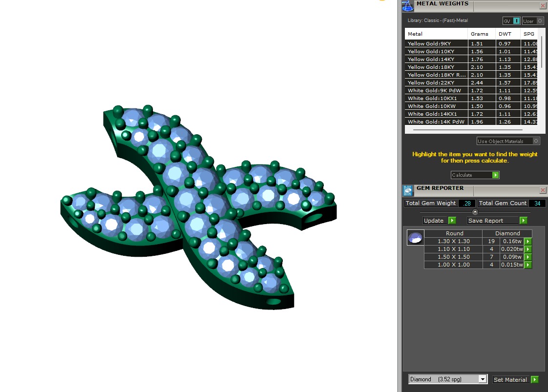Select the White Gold:10KX1 row
The image size is (548, 392).
click(x=471, y=98)
